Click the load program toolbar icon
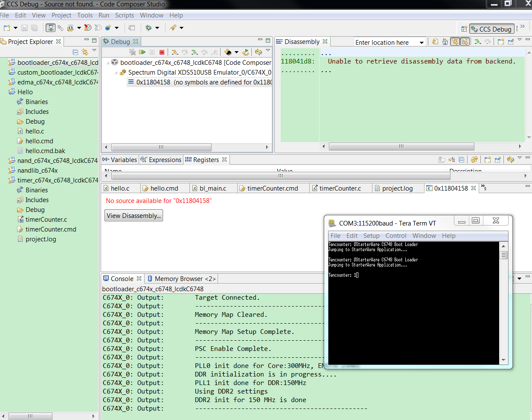 pyautogui.click(x=70, y=28)
